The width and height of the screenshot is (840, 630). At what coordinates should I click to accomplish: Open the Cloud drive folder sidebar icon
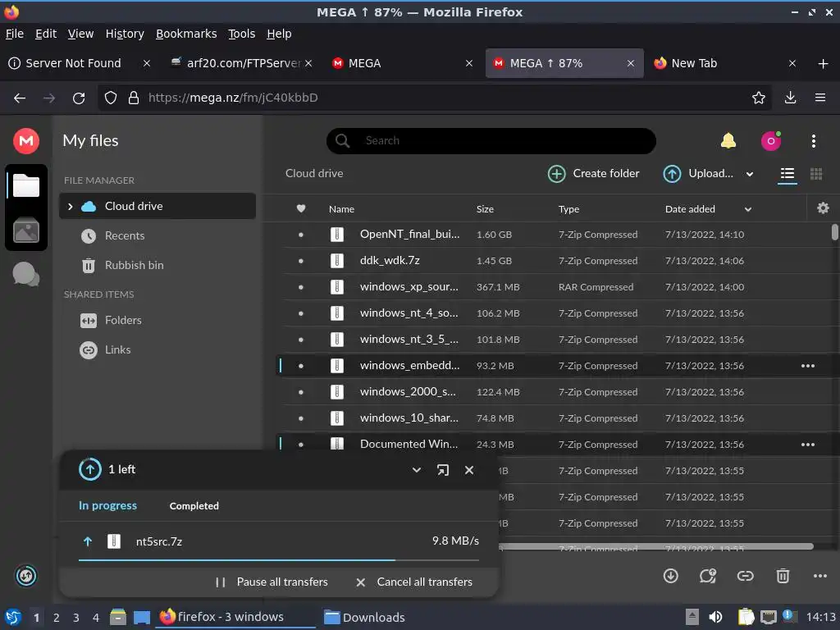[25, 186]
